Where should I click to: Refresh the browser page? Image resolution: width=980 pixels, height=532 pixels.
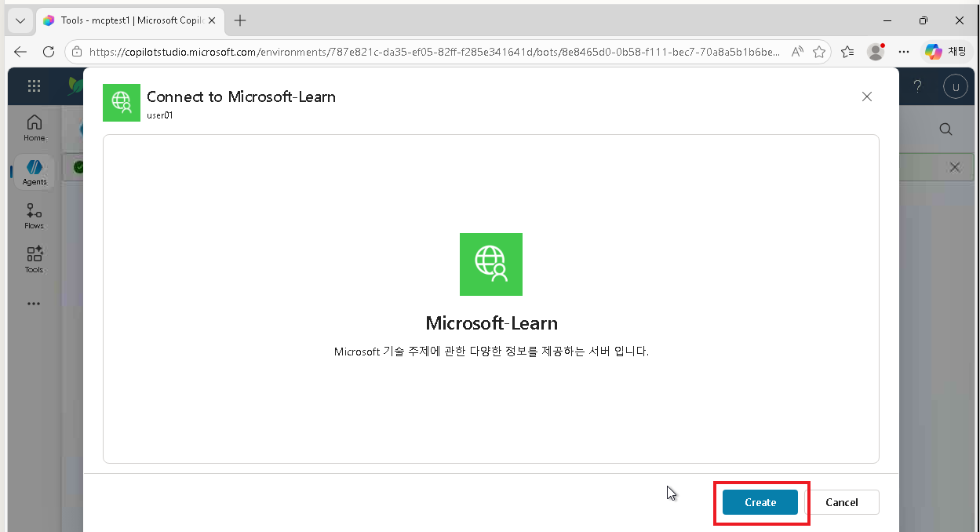coord(49,52)
